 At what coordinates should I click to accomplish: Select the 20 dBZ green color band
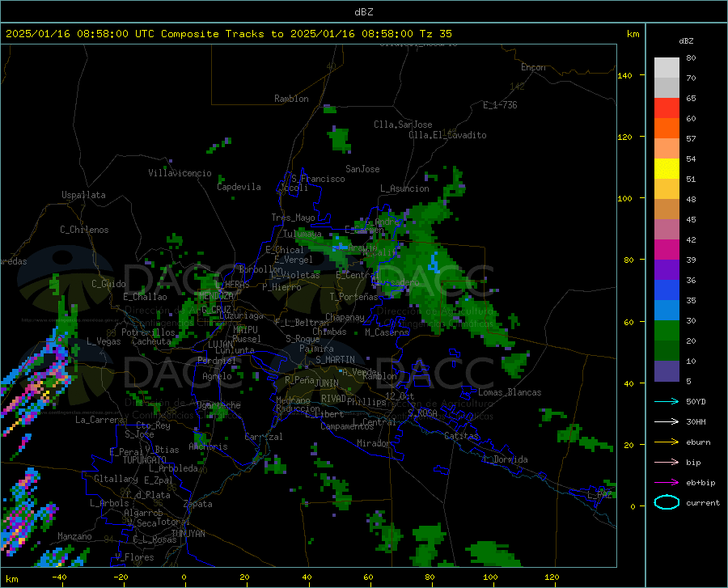click(667, 331)
